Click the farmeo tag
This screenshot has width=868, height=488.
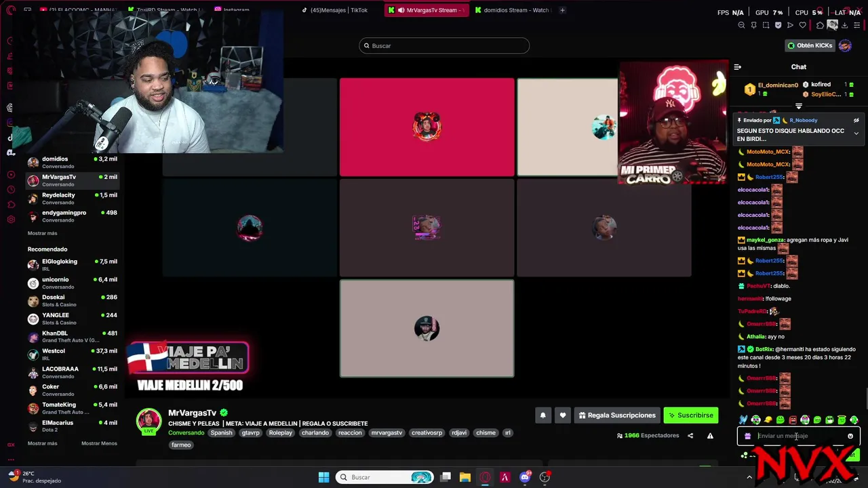click(x=181, y=445)
